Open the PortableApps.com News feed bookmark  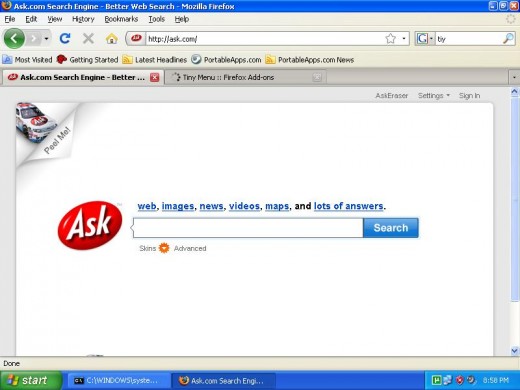click(310, 60)
